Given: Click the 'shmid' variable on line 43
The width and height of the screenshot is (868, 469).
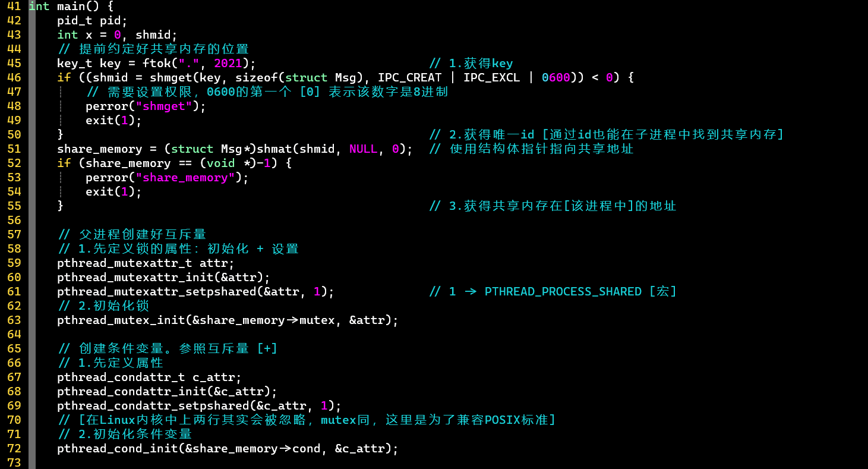Looking at the screenshot, I should tap(153, 35).
